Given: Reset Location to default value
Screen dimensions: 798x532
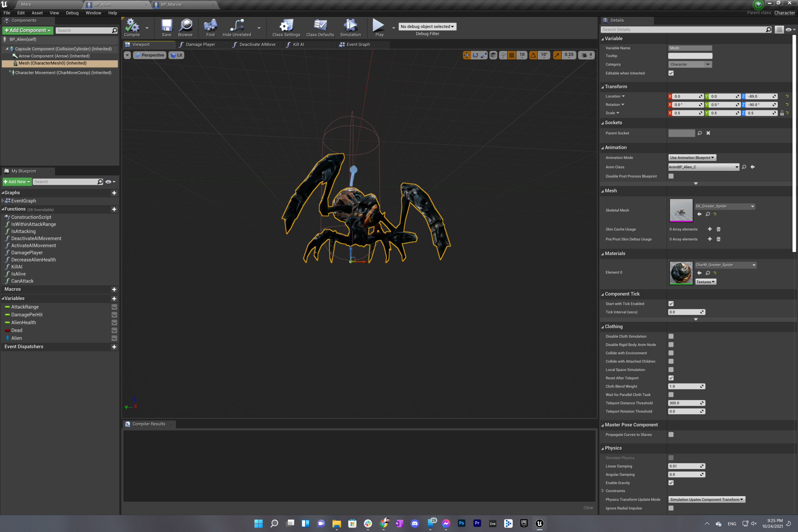Looking at the screenshot, I should tap(787, 96).
